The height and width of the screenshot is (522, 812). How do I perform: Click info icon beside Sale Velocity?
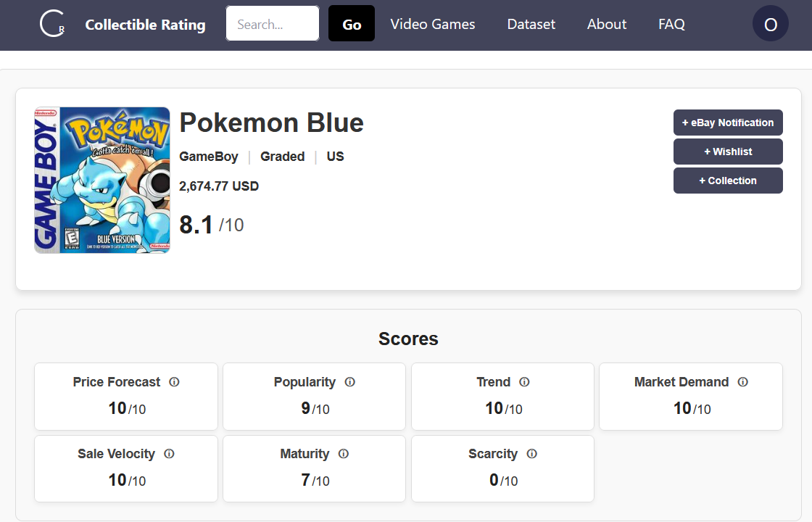[169, 454]
